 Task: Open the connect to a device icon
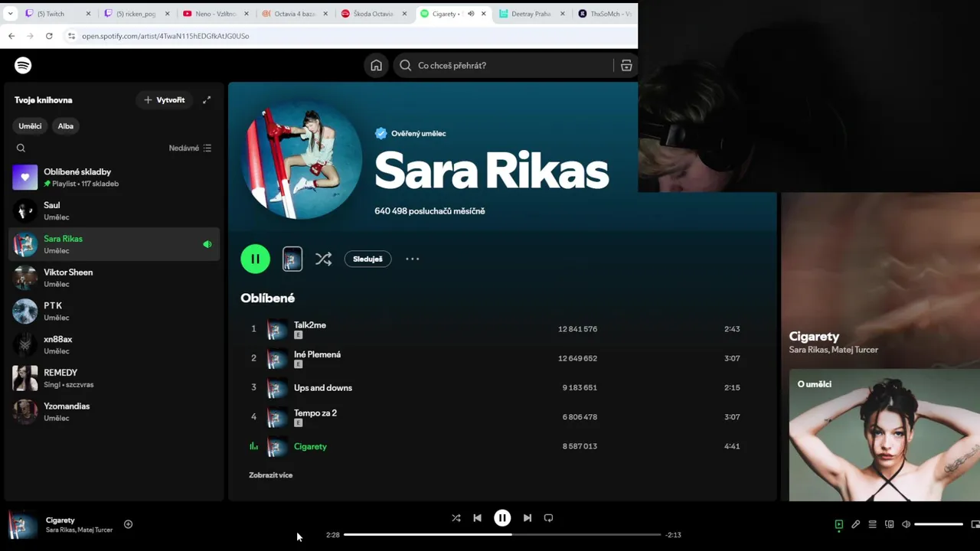pos(889,524)
